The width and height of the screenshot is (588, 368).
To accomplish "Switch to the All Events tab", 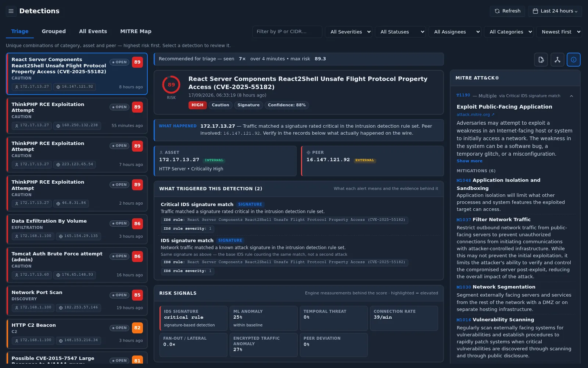I will [x=93, y=32].
